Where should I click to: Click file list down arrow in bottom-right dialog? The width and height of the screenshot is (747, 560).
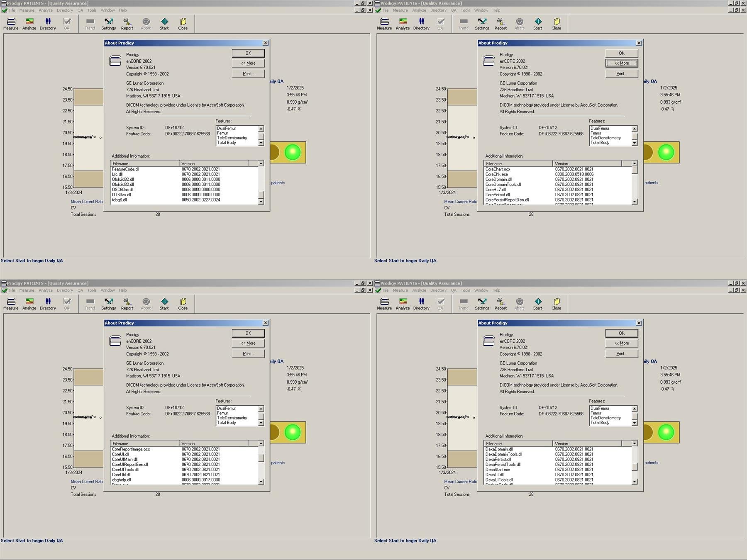tap(635, 482)
